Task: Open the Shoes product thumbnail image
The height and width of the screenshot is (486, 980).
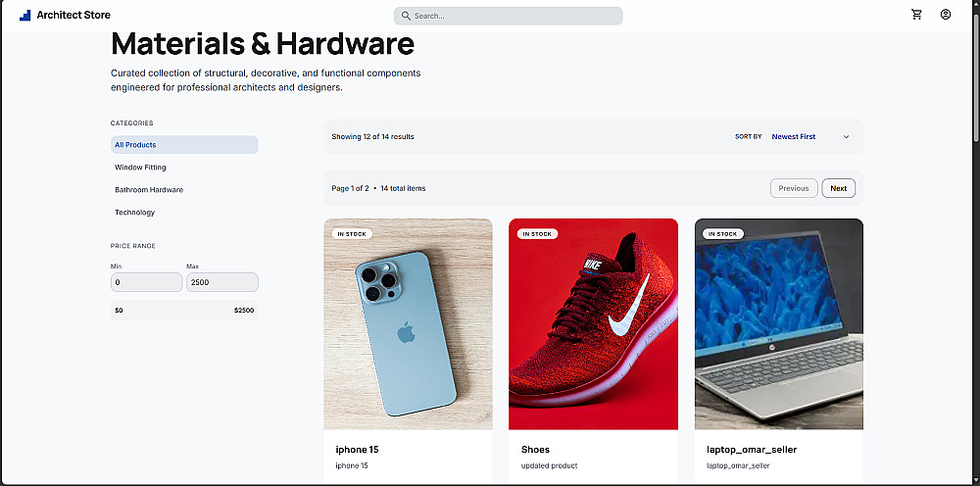Action: (593, 324)
